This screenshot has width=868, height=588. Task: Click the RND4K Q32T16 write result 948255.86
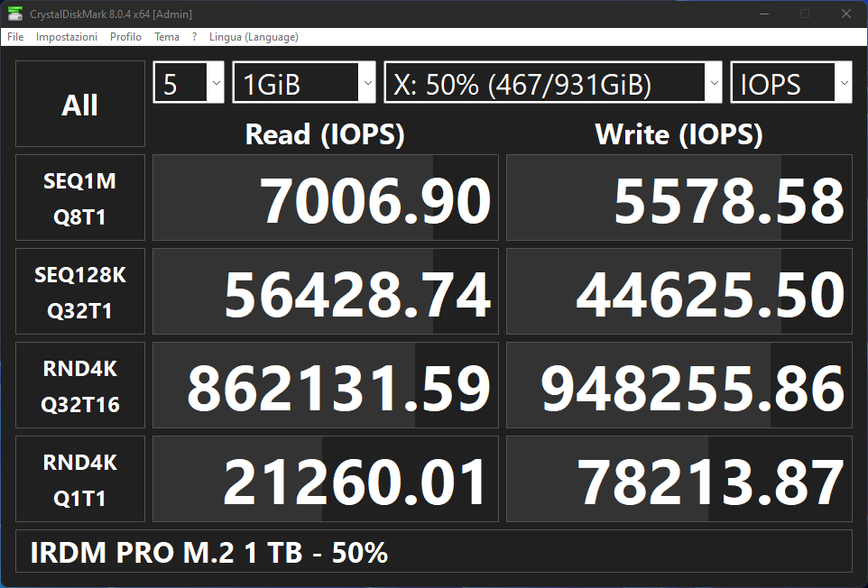[x=679, y=386]
